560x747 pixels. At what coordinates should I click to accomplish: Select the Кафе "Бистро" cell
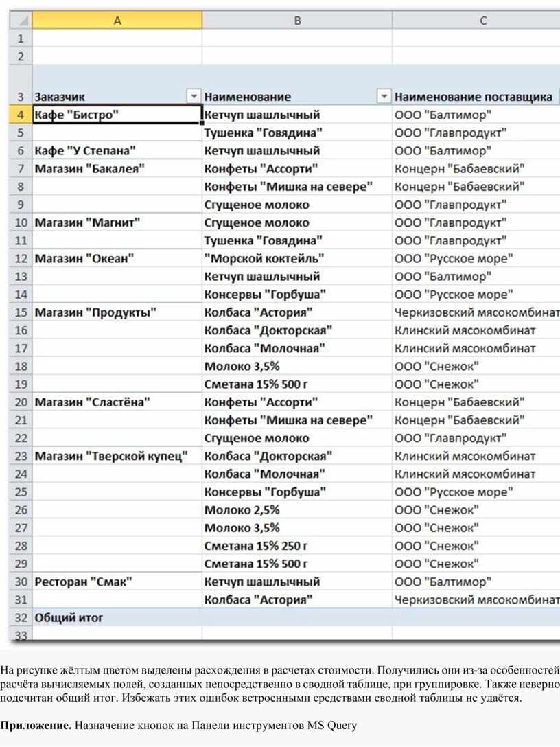(117, 115)
